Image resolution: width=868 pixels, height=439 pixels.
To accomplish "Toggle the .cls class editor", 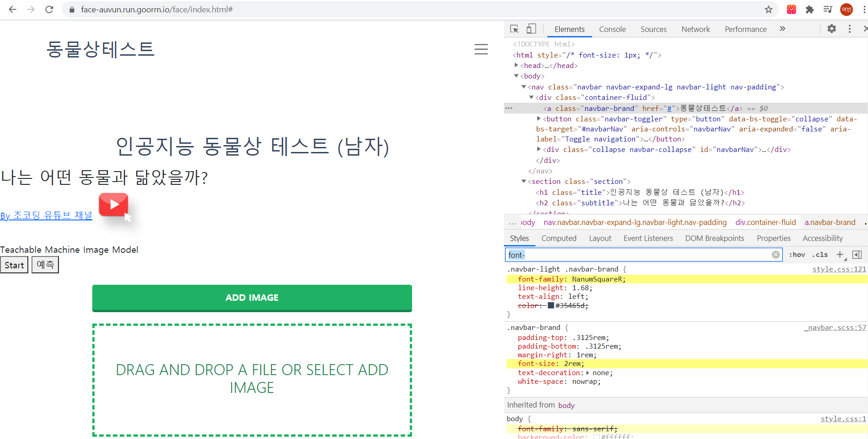I will tap(820, 255).
